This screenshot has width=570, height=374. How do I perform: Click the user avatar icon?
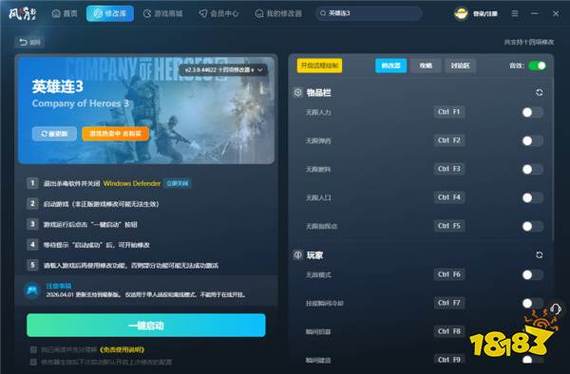(461, 14)
